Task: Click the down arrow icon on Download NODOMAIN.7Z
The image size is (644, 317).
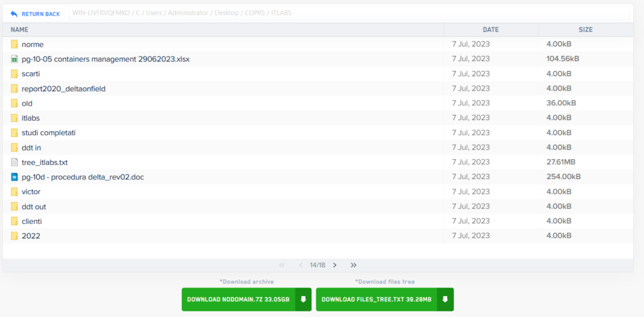Action: point(303,299)
